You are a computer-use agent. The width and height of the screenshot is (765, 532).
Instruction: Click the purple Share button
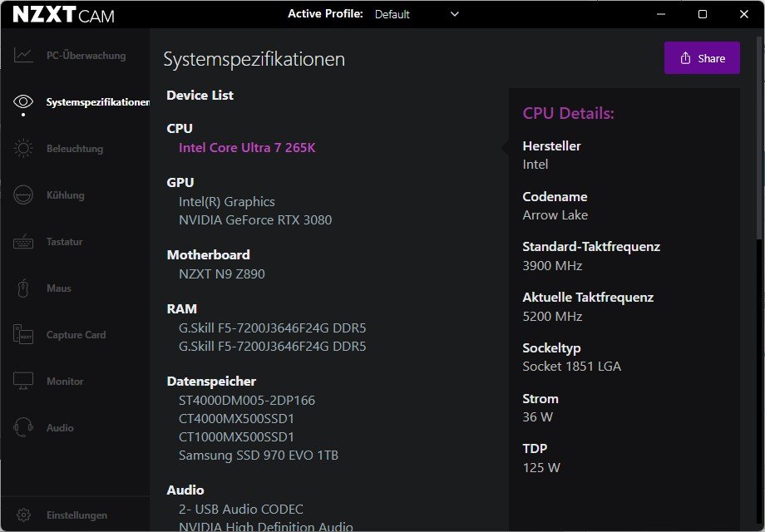point(702,58)
